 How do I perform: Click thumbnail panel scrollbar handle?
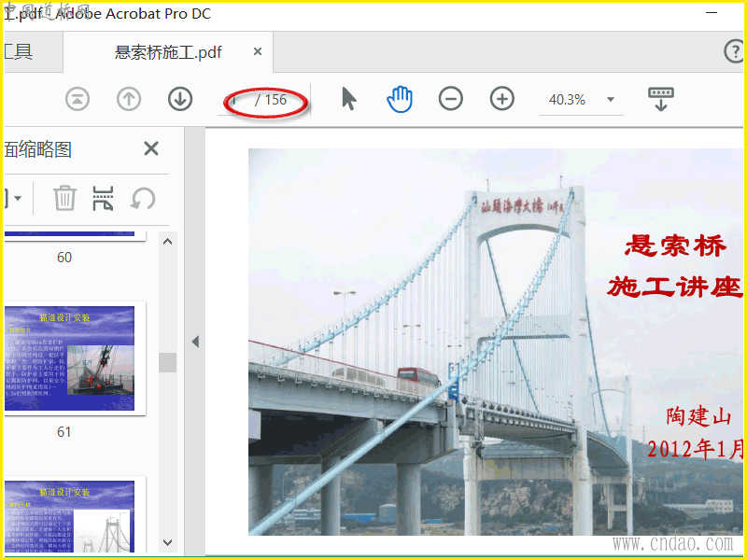[x=167, y=362]
